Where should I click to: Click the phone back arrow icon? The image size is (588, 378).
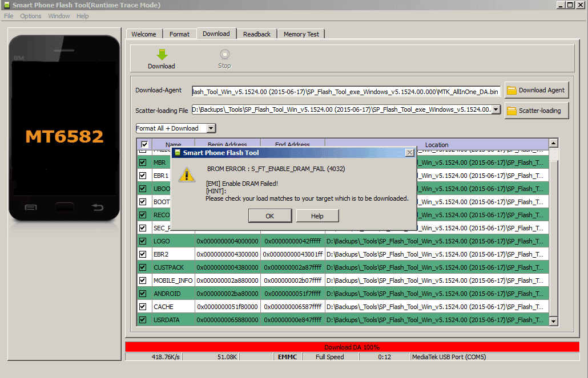[98, 207]
